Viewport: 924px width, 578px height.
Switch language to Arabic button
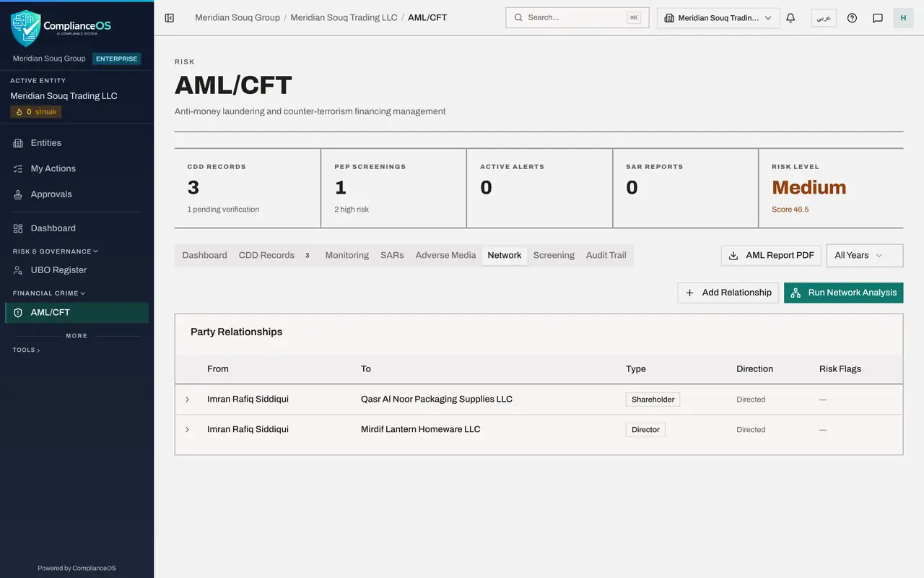point(824,18)
